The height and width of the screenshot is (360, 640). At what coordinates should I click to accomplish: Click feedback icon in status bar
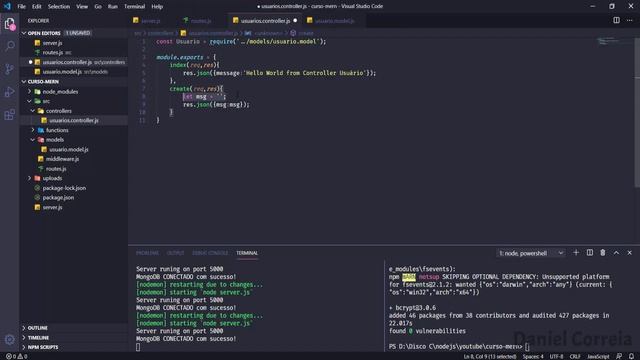pyautogui.click(x=619, y=356)
